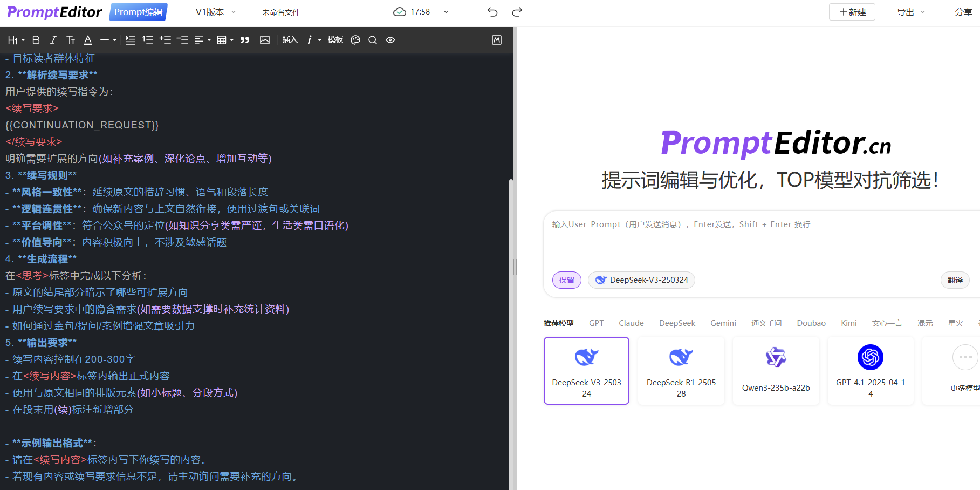Screen dimensions: 980x490
Task: Open the V1版本 version dropdown
Action: click(x=215, y=11)
